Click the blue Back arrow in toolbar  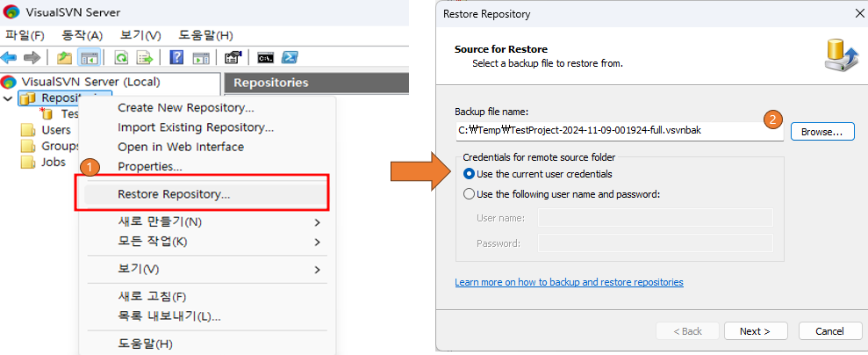[x=9, y=57]
